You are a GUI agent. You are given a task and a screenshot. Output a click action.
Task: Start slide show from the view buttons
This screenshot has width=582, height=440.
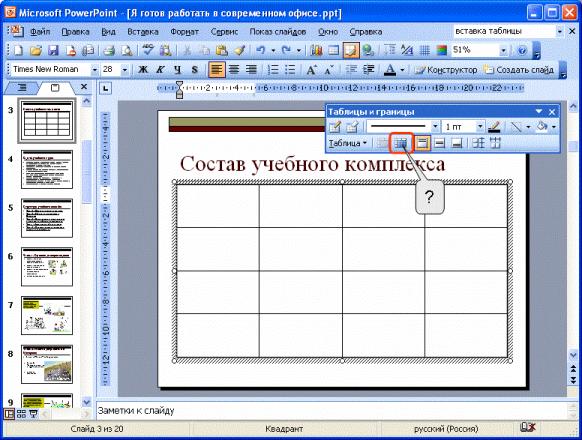pos(33,414)
